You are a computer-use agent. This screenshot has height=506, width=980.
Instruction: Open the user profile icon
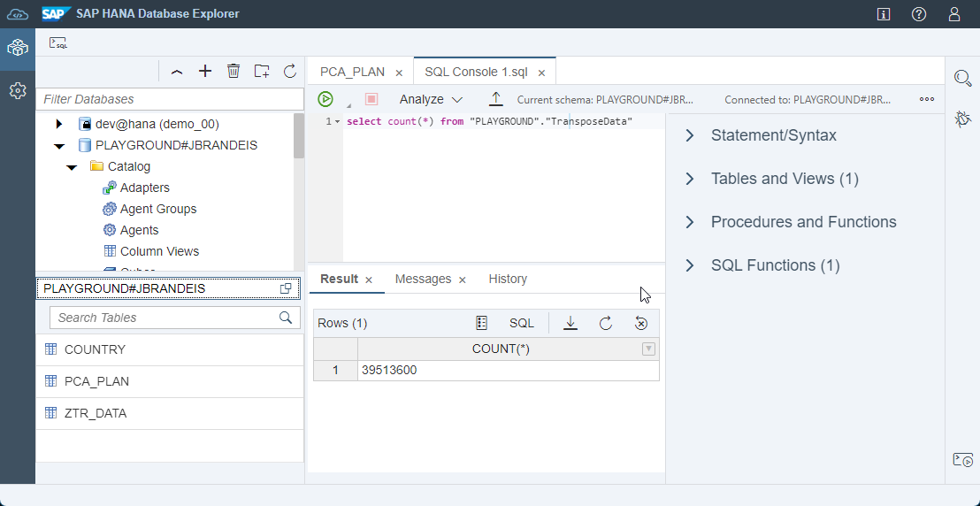(953, 14)
